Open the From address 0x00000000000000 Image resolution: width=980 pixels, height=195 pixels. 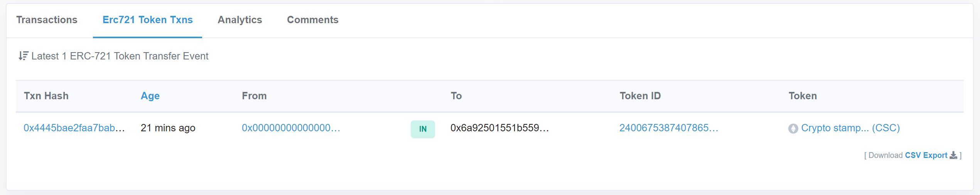(291, 128)
